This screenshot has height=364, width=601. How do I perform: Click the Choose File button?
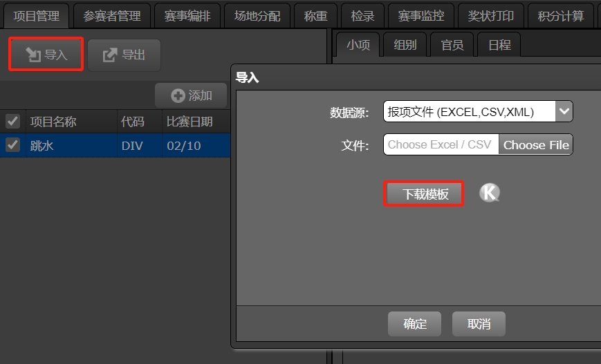point(536,144)
